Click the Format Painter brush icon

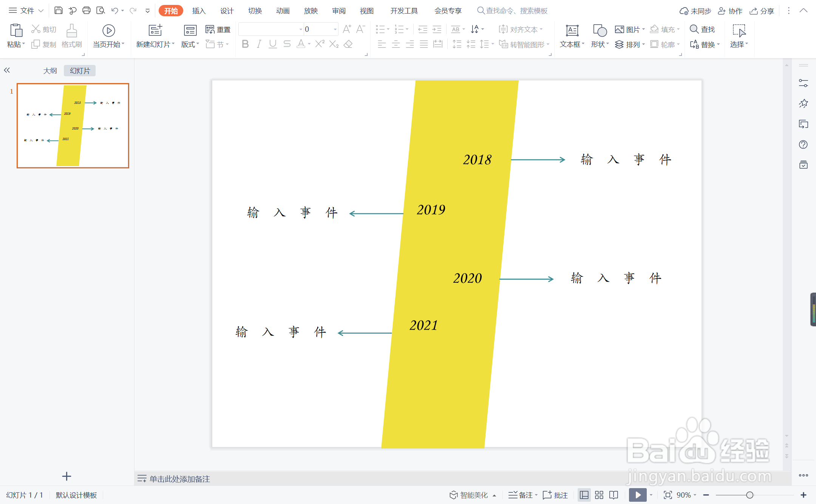(71, 31)
